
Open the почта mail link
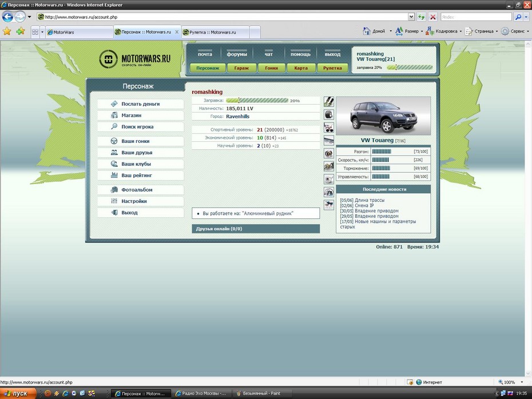(205, 54)
